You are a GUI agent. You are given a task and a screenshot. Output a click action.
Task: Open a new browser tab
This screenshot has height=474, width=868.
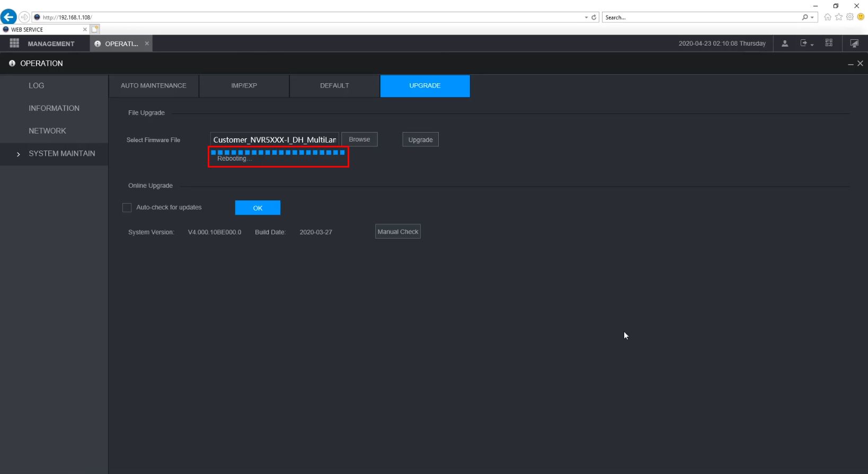pos(95,29)
